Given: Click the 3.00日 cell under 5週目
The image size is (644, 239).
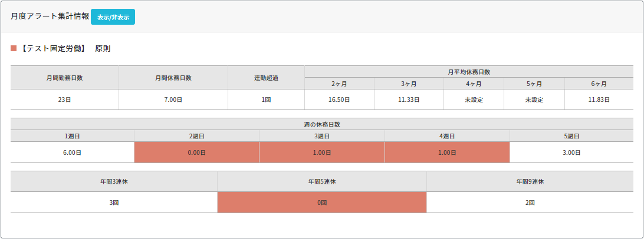Looking at the screenshot, I should [572, 152].
